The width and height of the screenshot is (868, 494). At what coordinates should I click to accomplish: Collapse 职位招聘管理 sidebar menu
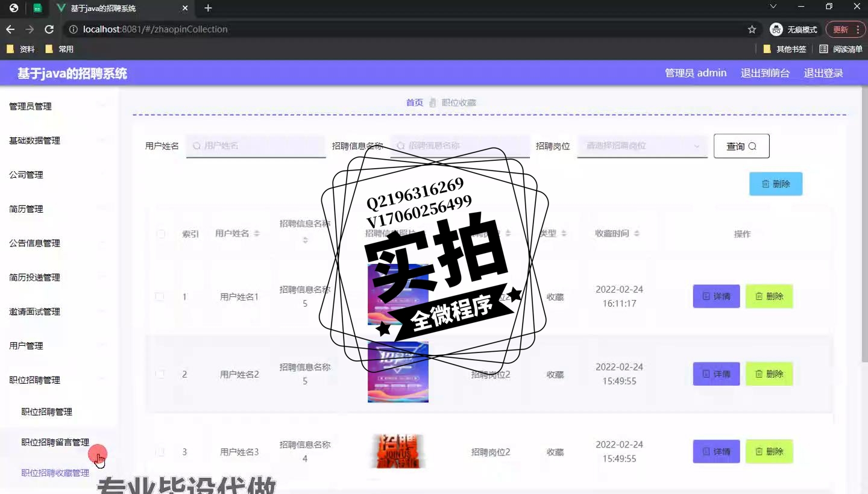point(58,380)
